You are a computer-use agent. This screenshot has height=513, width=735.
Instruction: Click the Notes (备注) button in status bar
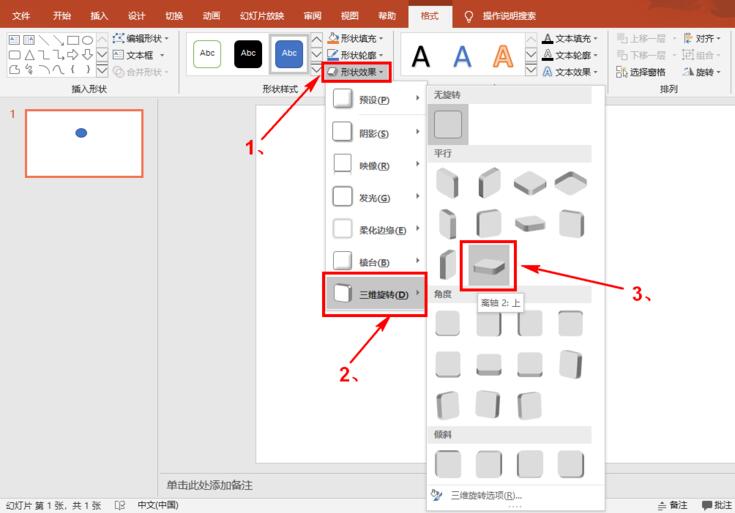[x=672, y=505]
